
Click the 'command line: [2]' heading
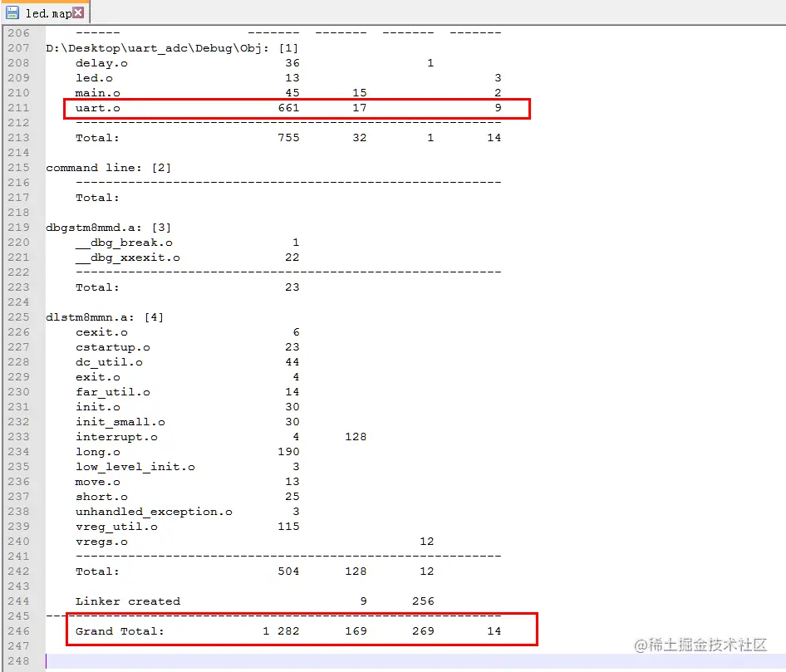pos(108,168)
